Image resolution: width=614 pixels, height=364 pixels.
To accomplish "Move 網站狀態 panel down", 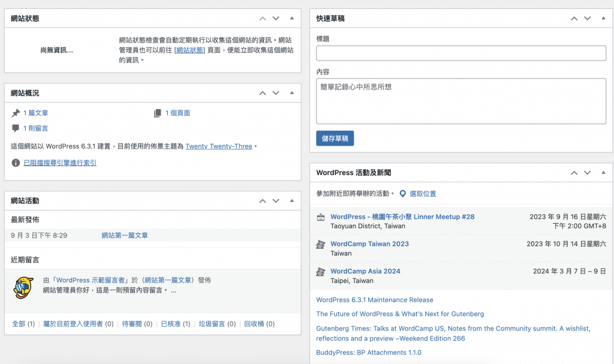I will [276, 19].
